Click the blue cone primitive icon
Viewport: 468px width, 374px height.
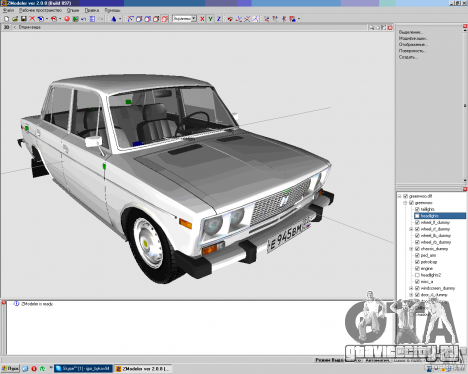[114, 19]
